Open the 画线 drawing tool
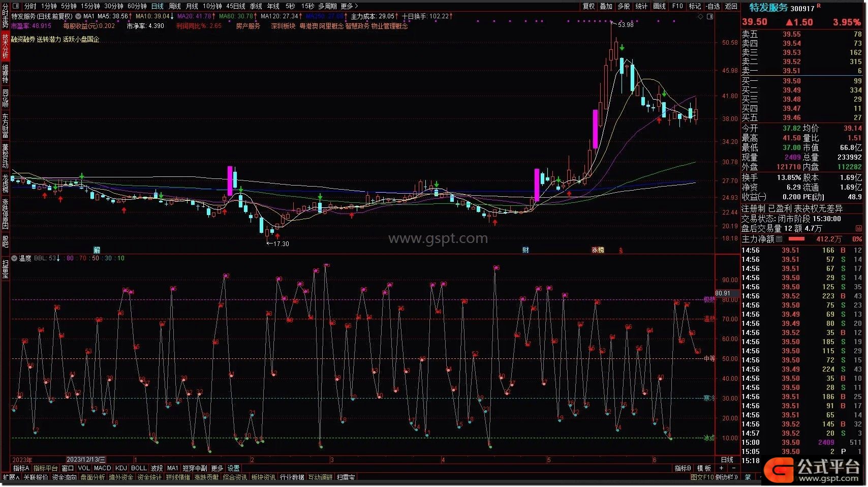The height and width of the screenshot is (487, 868). [659, 6]
